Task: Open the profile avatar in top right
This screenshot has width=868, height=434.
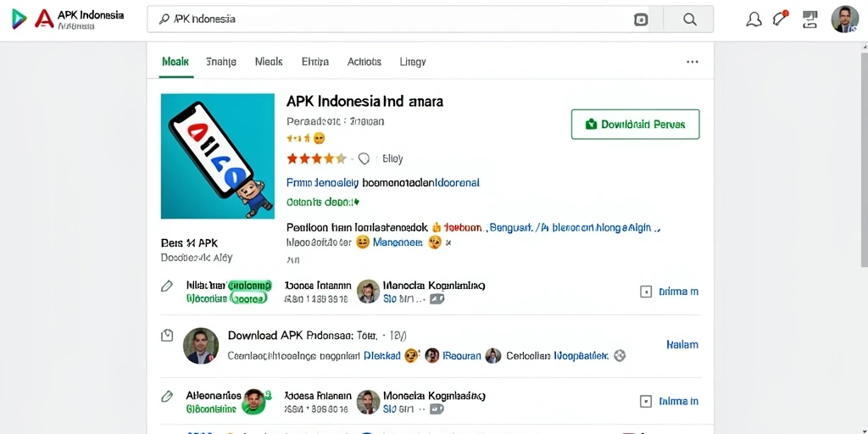Action: (x=845, y=19)
